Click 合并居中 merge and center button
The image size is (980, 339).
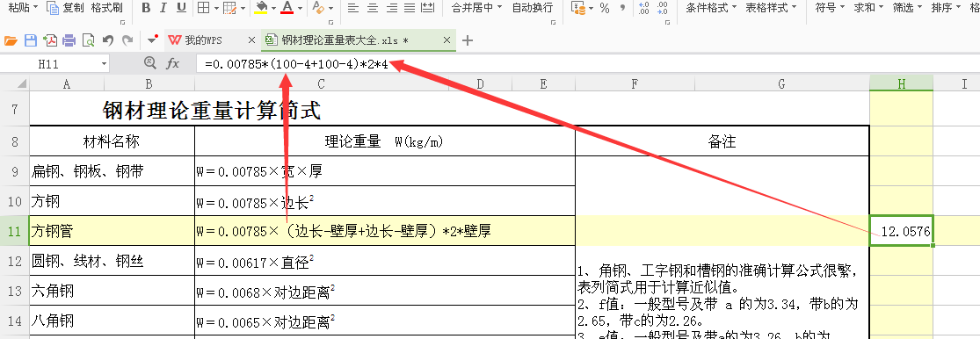pyautogui.click(x=476, y=8)
